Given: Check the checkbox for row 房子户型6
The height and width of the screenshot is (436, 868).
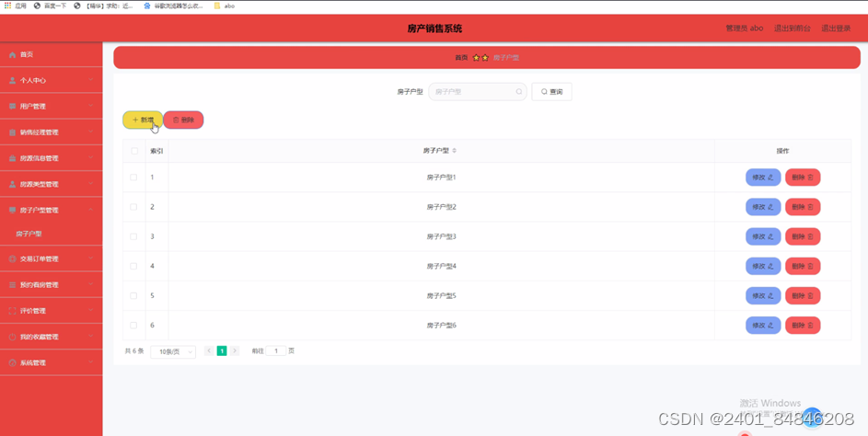Looking at the screenshot, I should pyautogui.click(x=133, y=326).
